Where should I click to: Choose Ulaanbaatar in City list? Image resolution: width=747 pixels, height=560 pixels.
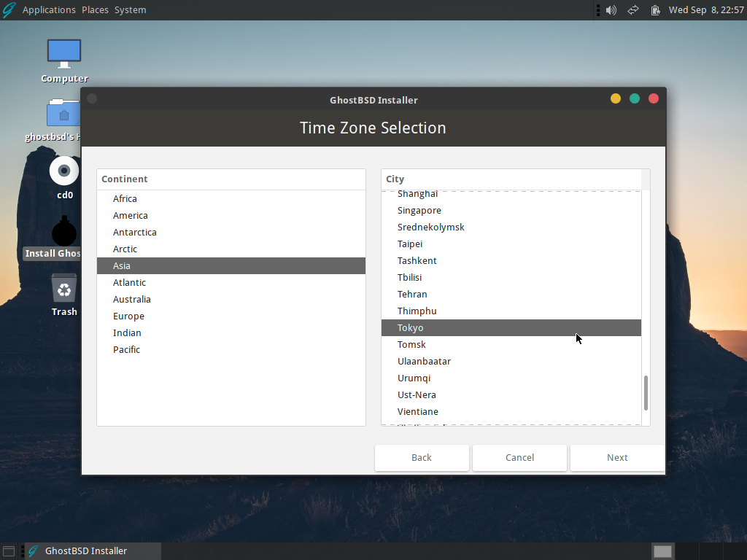tap(511, 362)
